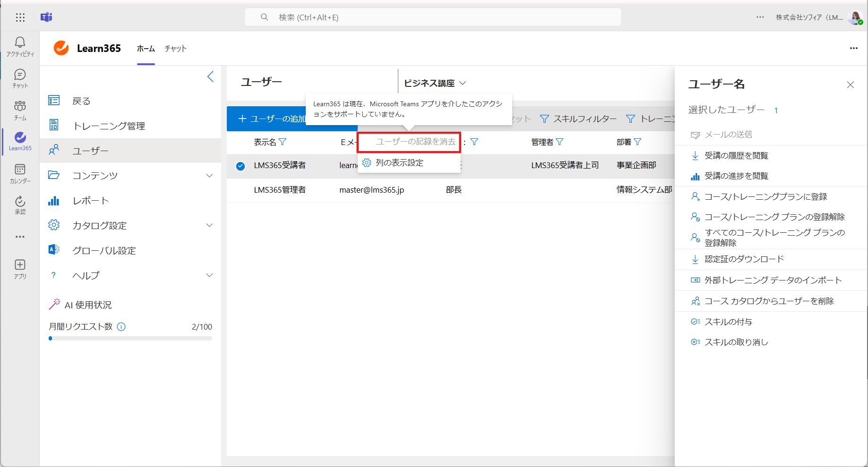Click the Microsoft Teams logo icon
Screen dimensions: 868x467
(x=46, y=17)
